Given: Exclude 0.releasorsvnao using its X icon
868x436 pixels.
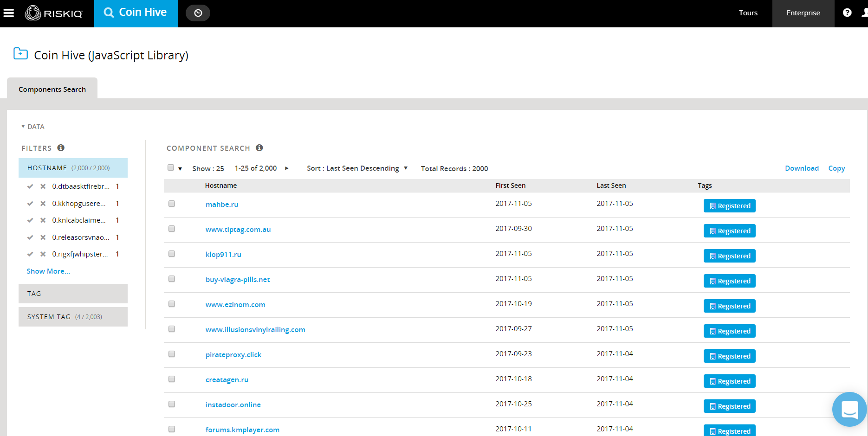Looking at the screenshot, I should [x=43, y=237].
